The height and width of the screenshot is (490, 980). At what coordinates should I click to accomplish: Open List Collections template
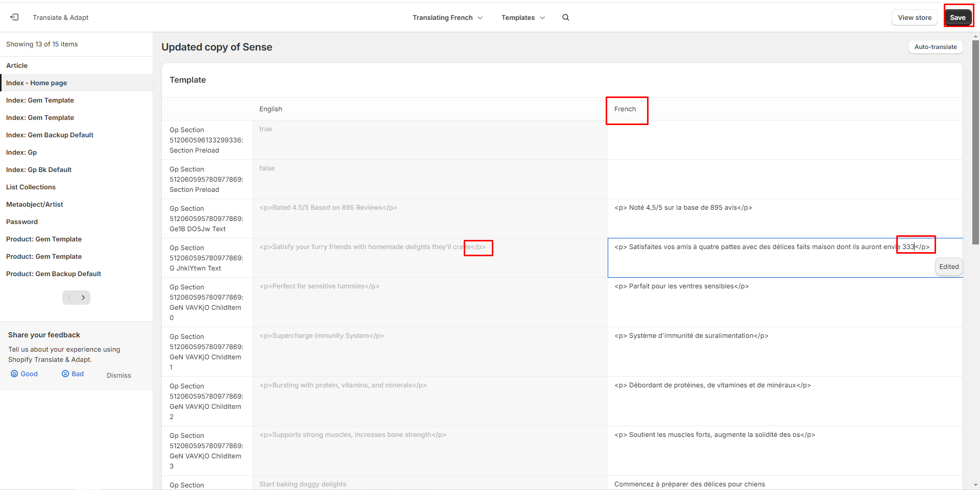click(x=31, y=187)
